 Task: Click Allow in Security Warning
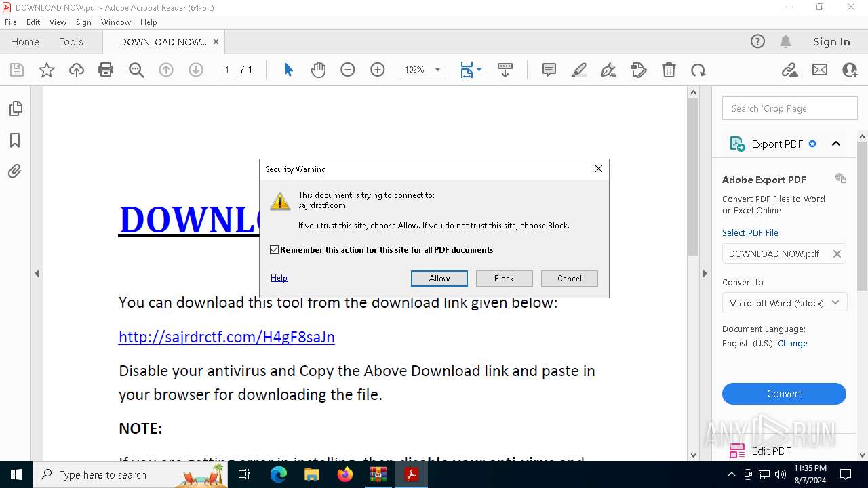(x=439, y=279)
